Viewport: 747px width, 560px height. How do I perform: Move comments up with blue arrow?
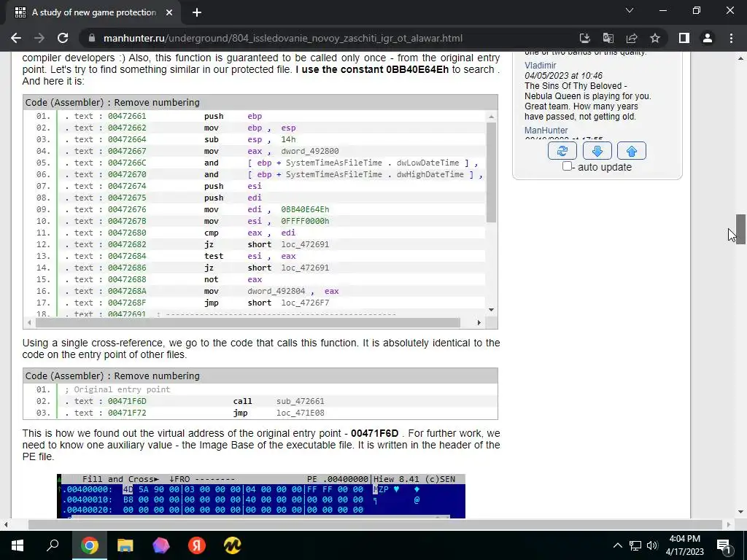click(x=631, y=151)
